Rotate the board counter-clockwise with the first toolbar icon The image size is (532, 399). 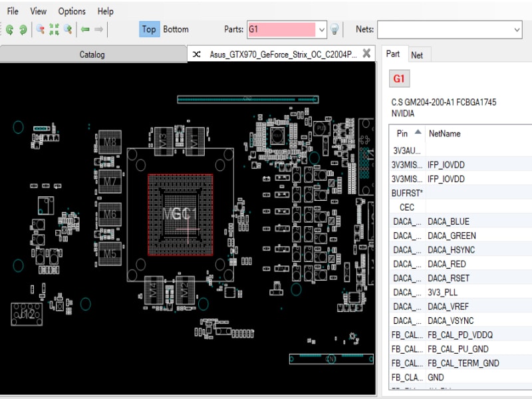[9, 30]
